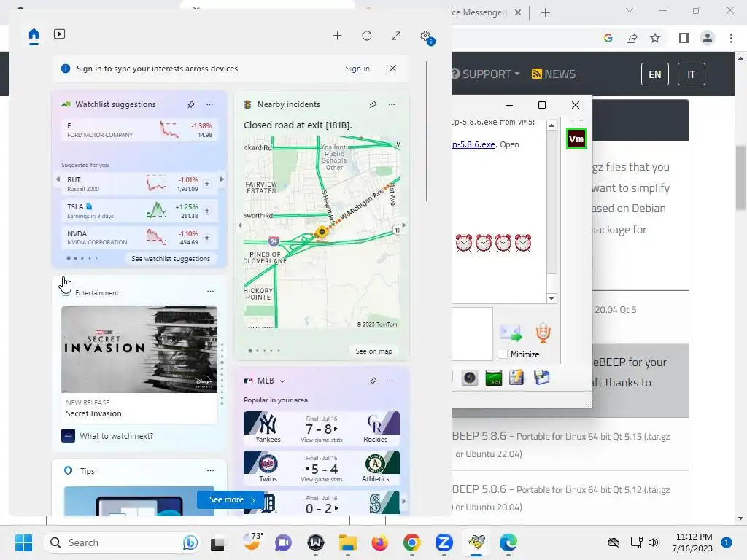The width and height of the screenshot is (747, 560).
Task: Open the p-5.8.6.exe link in messenger
Action: (x=473, y=144)
